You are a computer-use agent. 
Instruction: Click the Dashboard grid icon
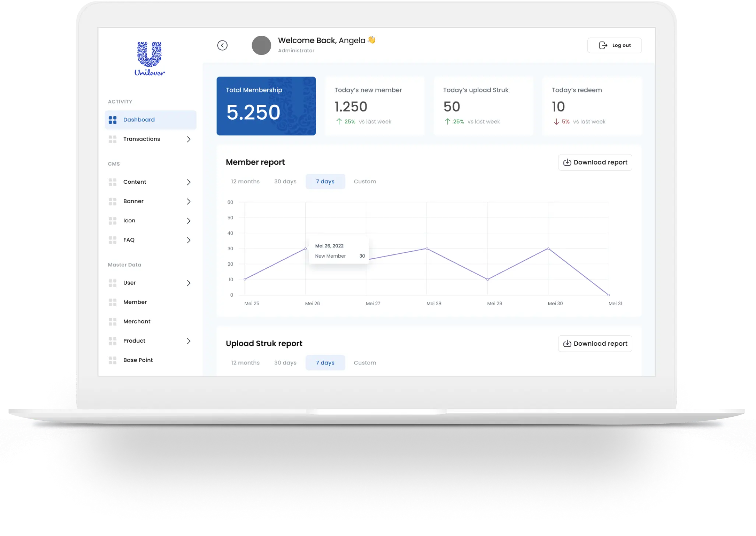113,120
